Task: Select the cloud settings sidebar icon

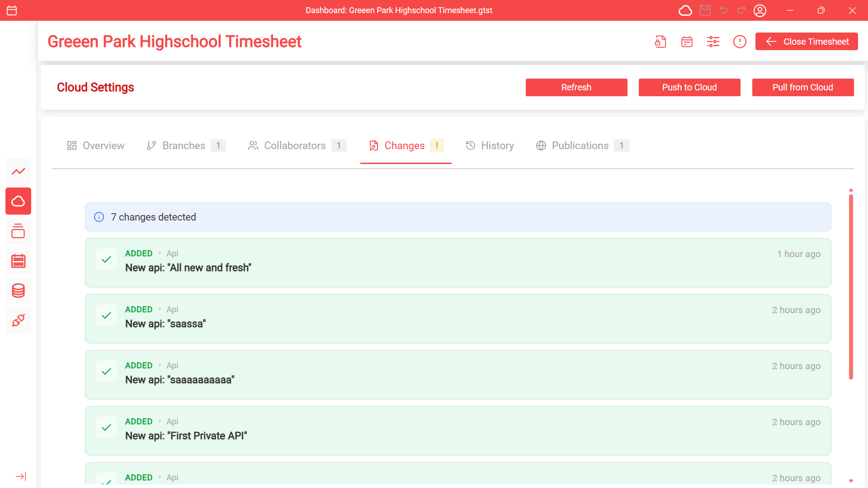Action: pos(19,201)
